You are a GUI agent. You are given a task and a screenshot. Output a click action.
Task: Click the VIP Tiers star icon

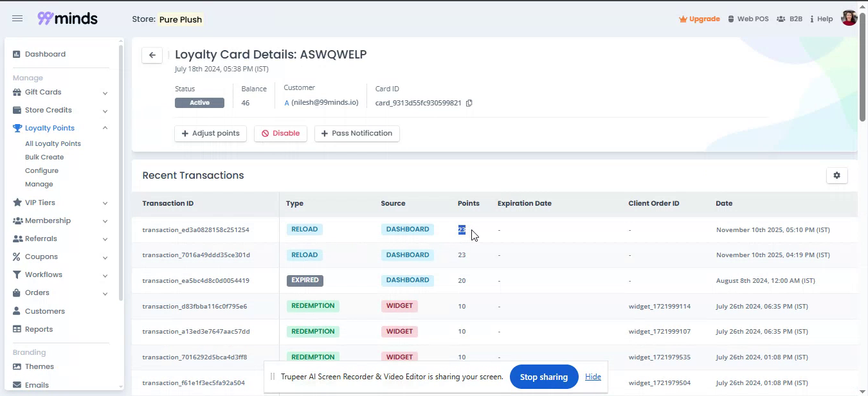(x=17, y=203)
